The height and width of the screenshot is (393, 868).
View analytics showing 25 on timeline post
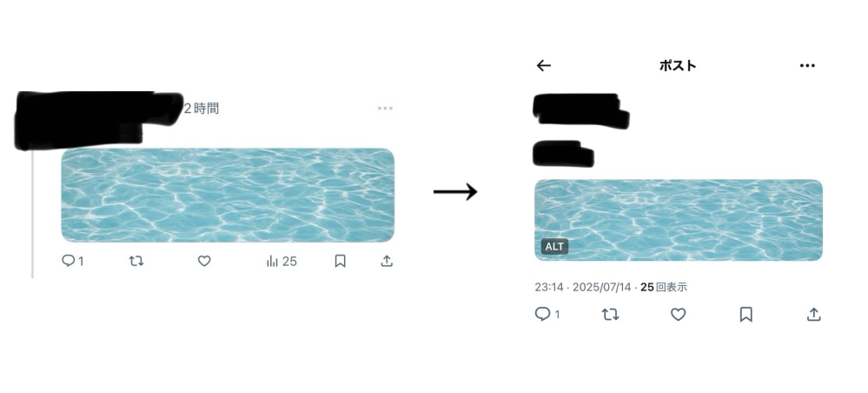(x=282, y=261)
